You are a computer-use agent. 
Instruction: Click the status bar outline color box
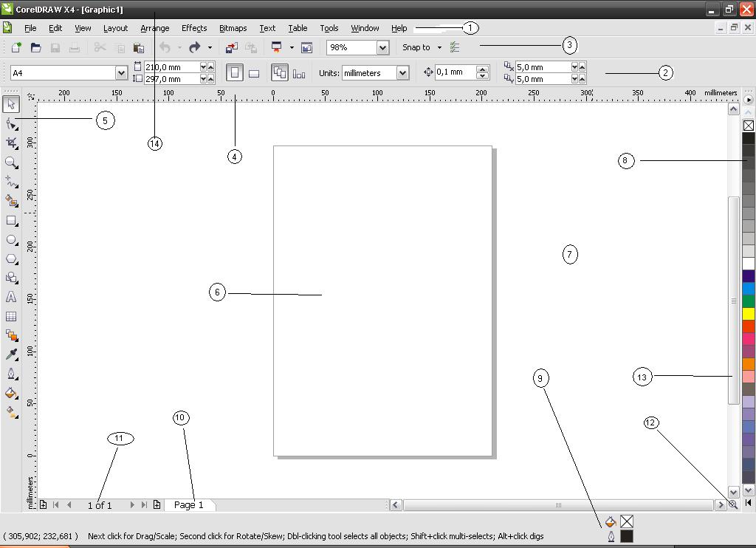[x=626, y=536]
